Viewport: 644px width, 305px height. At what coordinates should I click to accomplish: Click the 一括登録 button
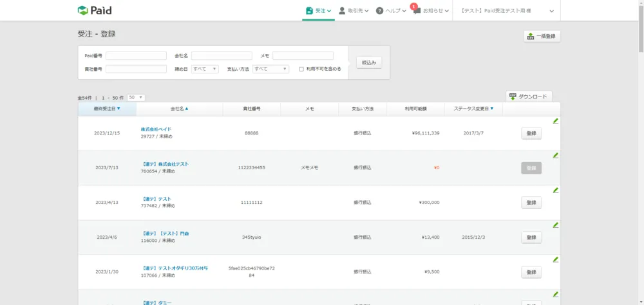pos(542,36)
